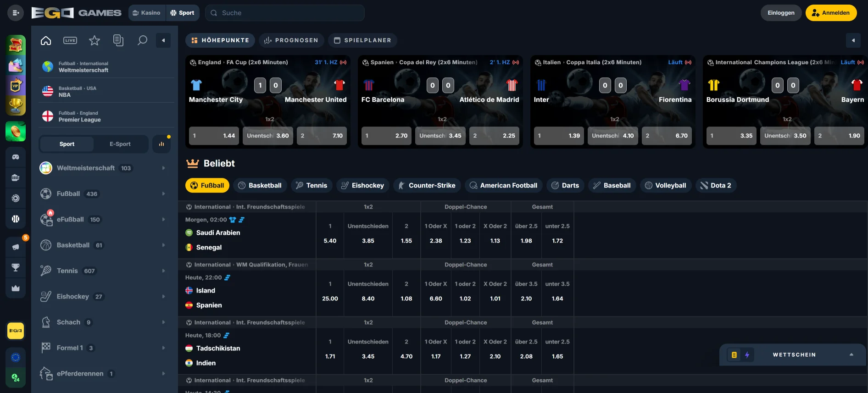Image resolution: width=868 pixels, height=393 pixels.
Task: Open the 24 hour support icon
Action: tap(16, 378)
